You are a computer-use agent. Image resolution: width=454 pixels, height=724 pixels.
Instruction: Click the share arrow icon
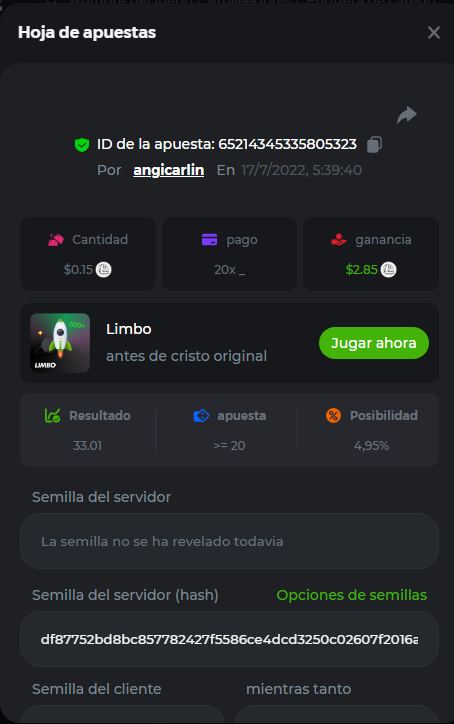point(407,115)
